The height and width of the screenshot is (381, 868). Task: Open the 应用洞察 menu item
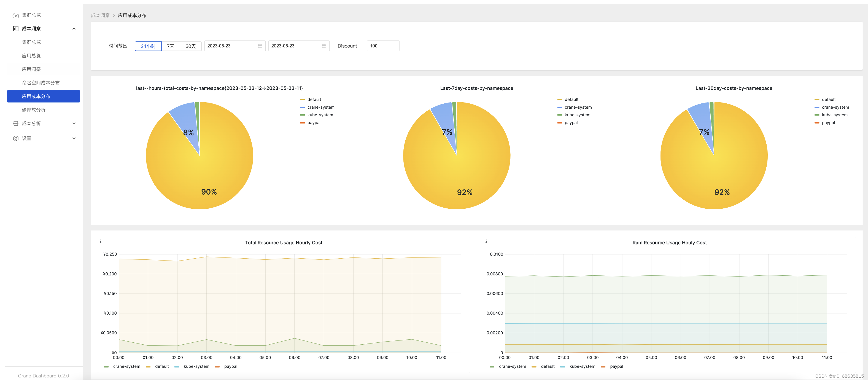(44, 69)
